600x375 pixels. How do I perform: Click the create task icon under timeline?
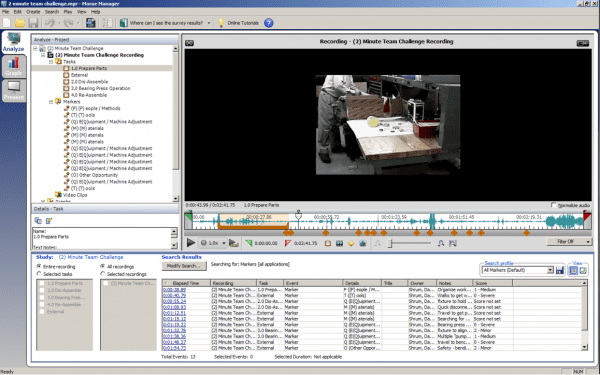tap(328, 243)
